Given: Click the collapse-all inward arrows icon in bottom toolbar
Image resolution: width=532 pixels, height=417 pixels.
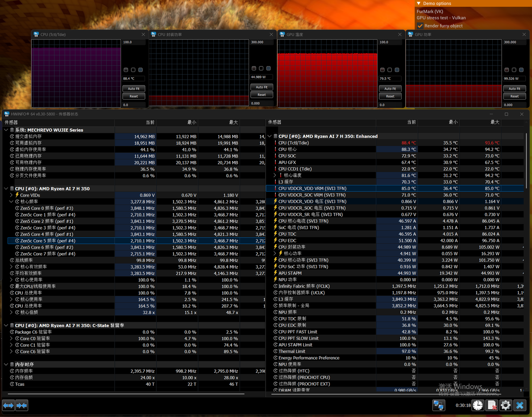Looking at the screenshot, I should pos(22,405).
